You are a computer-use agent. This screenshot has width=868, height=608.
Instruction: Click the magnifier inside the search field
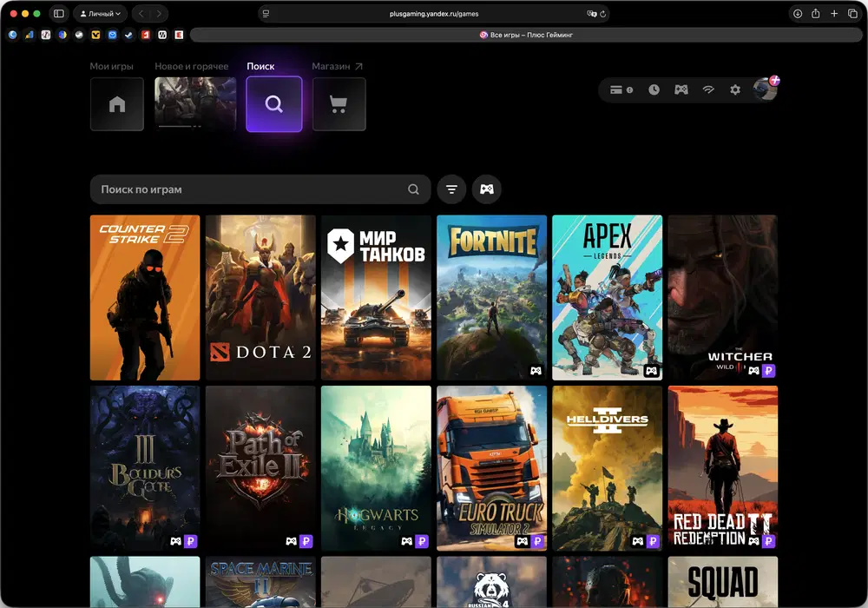click(413, 189)
